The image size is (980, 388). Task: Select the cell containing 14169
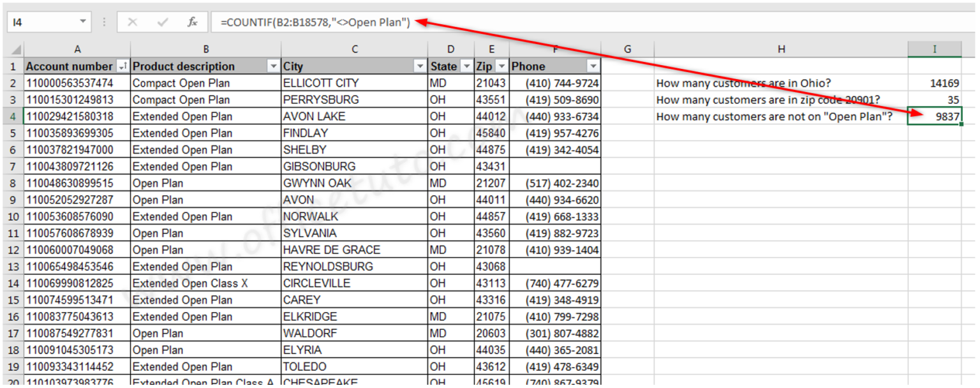(934, 82)
